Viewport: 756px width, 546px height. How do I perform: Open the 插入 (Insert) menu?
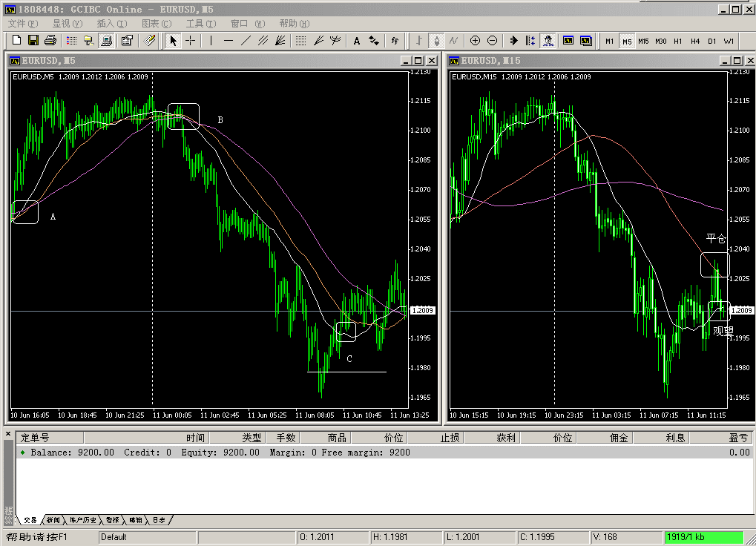tap(111, 24)
